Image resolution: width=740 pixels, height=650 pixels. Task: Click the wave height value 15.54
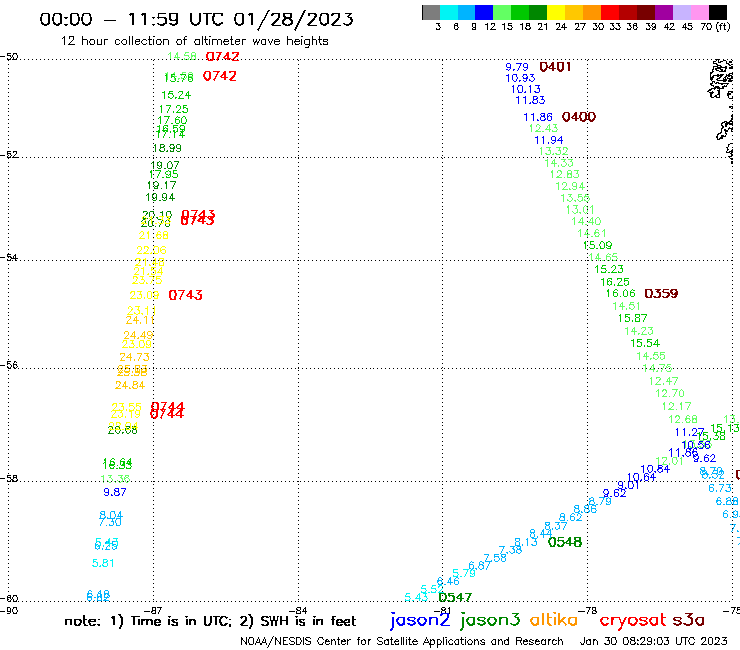[x=645, y=344]
